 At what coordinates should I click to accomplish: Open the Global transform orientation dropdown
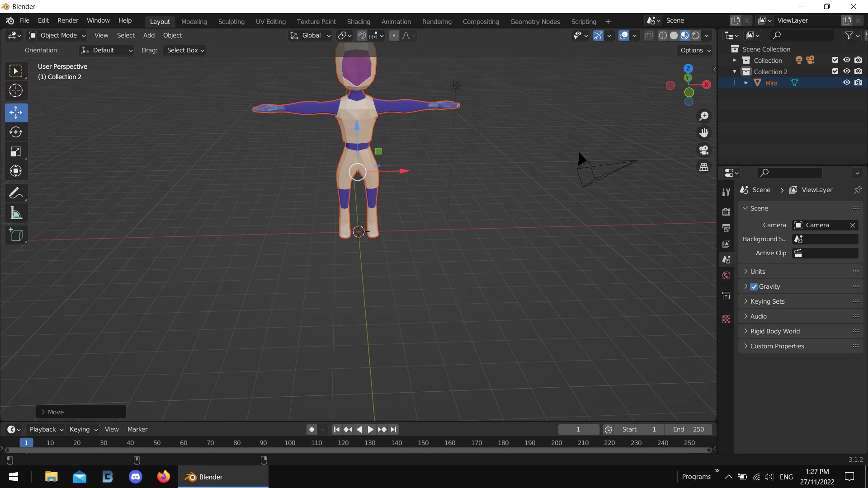310,35
